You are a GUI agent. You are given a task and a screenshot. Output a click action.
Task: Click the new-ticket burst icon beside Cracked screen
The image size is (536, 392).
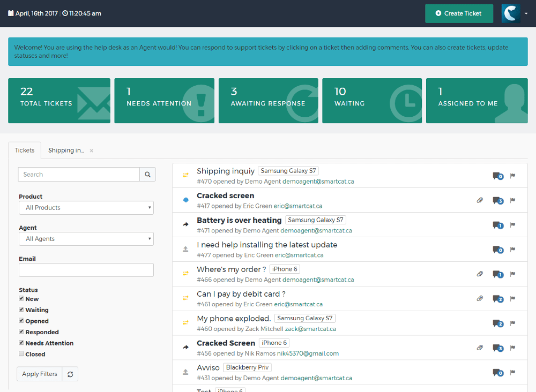click(185, 200)
